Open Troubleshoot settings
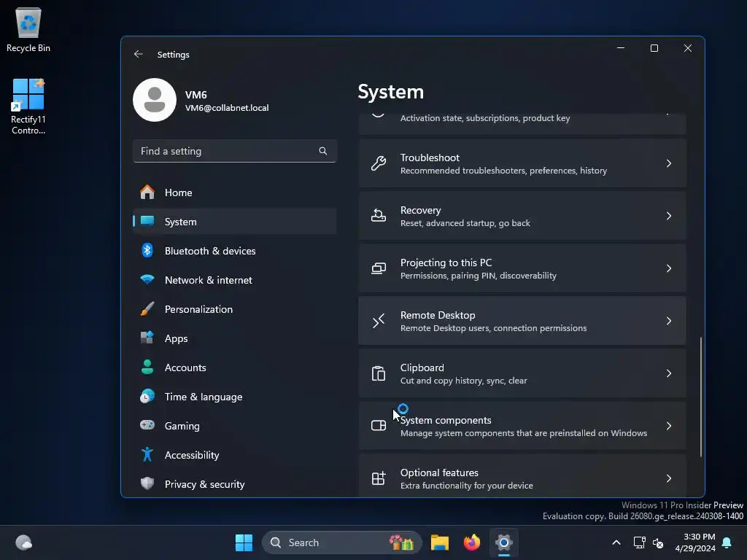 tap(522, 163)
